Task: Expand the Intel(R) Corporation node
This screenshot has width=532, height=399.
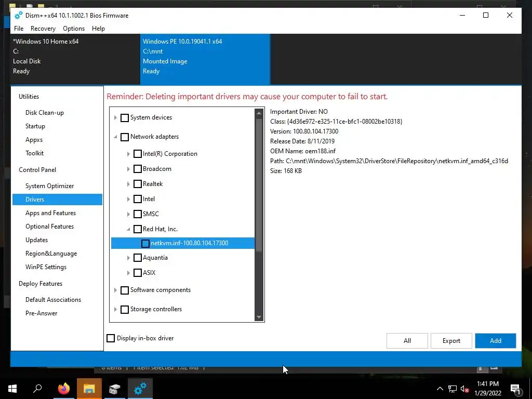Action: (x=128, y=154)
